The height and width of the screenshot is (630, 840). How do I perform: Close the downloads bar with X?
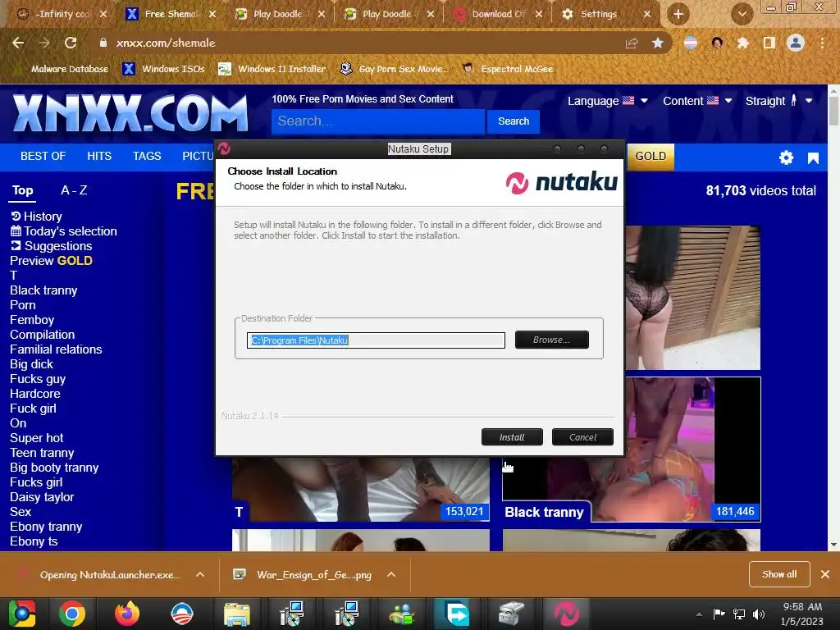click(825, 574)
